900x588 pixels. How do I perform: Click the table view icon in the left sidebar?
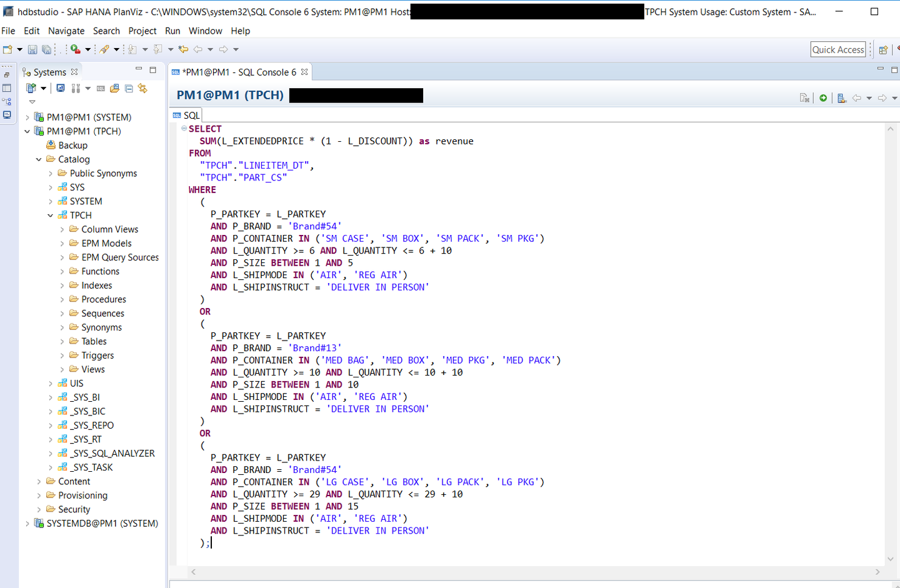coord(7,88)
